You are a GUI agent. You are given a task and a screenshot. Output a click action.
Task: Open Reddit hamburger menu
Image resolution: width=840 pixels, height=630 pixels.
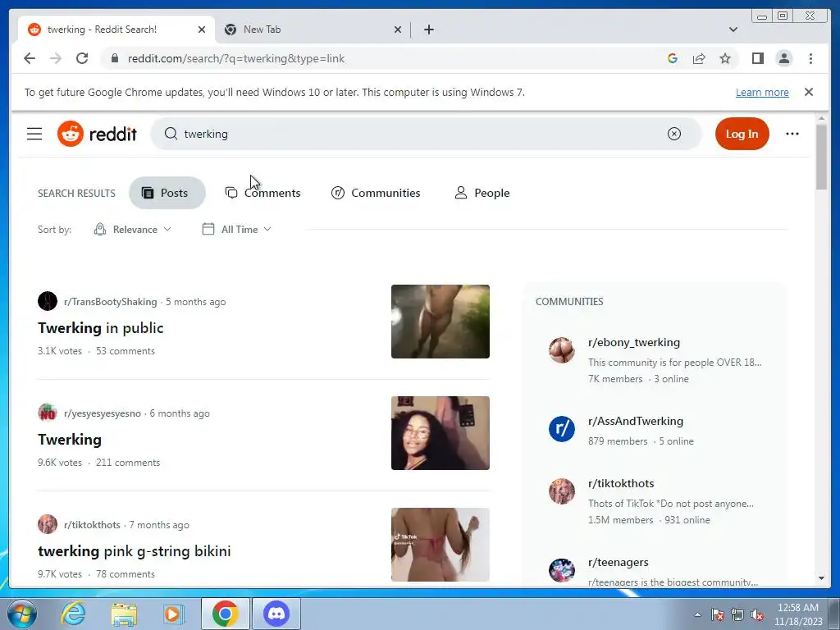(34, 134)
